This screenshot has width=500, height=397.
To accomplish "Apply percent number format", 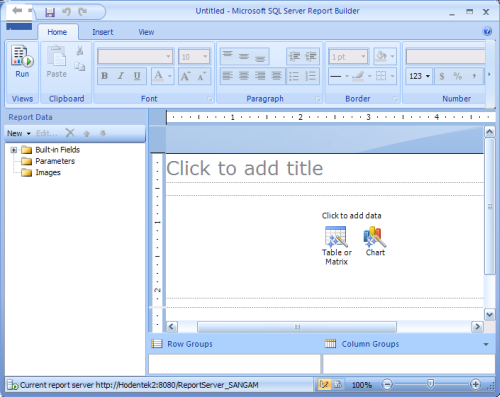I will coord(458,76).
